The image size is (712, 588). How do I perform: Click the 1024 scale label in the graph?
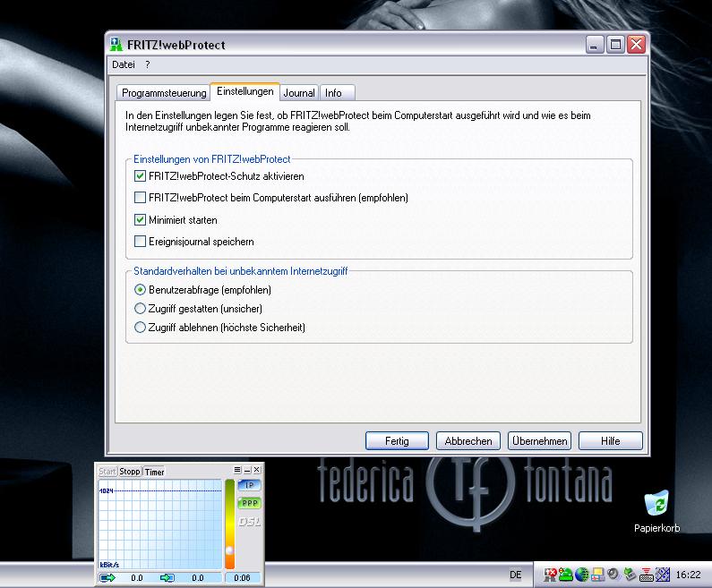tap(107, 490)
